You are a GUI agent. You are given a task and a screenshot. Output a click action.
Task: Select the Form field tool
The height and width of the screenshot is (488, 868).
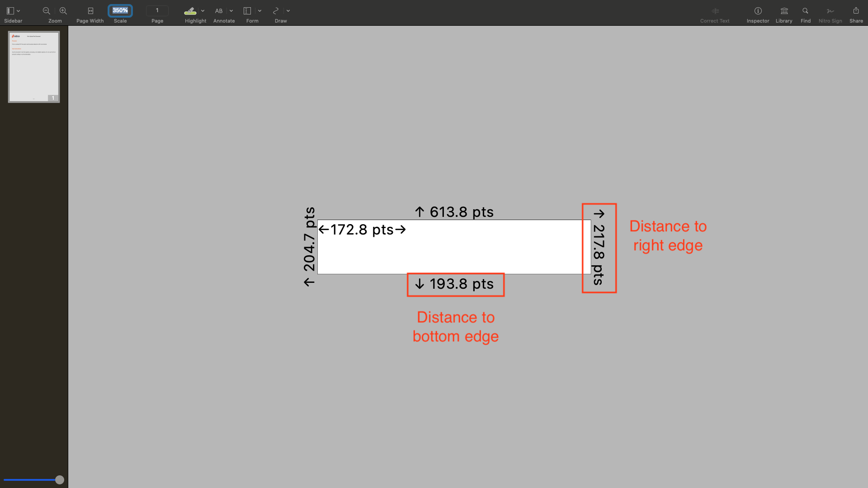click(x=247, y=11)
